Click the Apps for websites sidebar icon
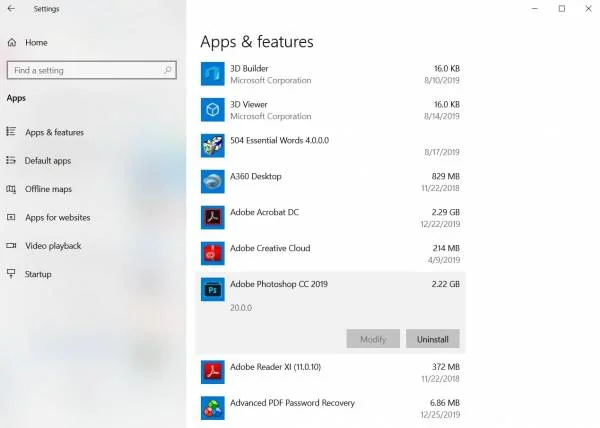Viewport: 600px width, 428px height. (x=11, y=217)
